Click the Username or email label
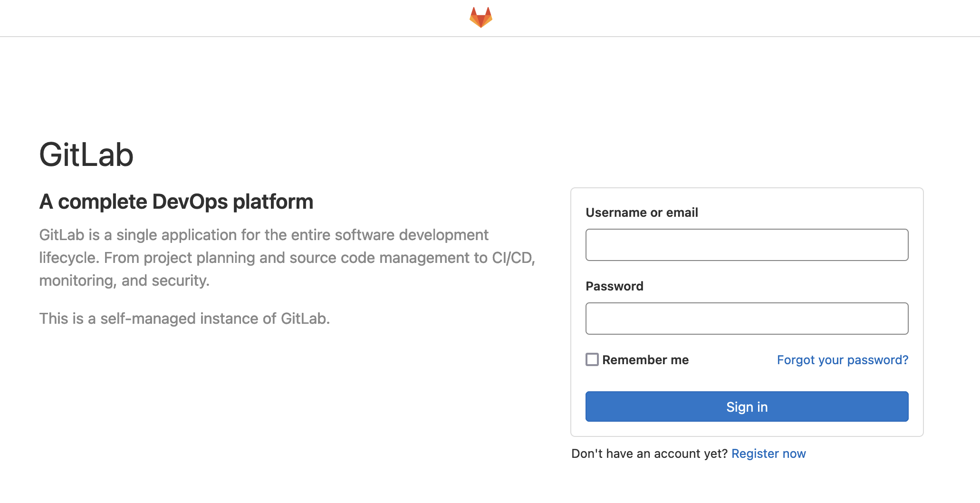This screenshot has height=503, width=980. point(642,213)
